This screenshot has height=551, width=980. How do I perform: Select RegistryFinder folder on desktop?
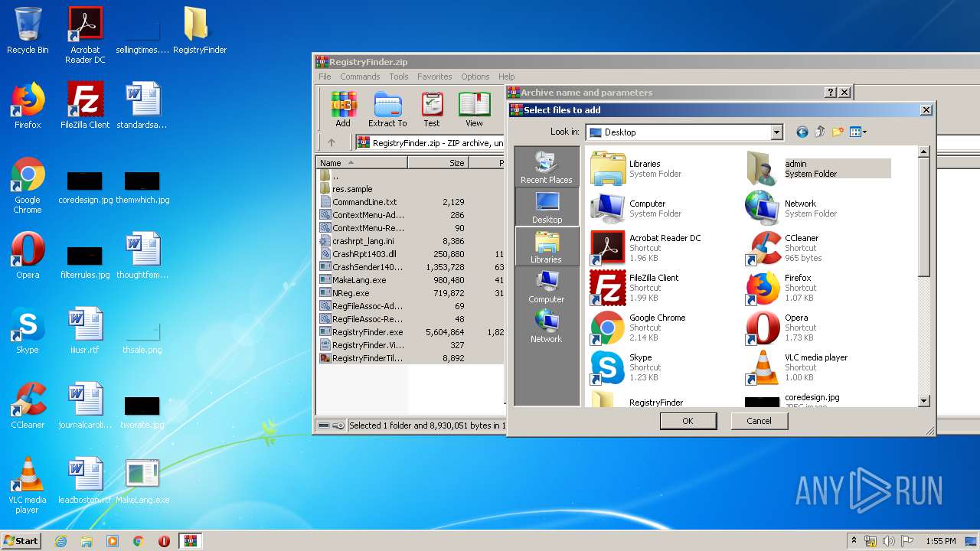pyautogui.click(x=199, y=31)
